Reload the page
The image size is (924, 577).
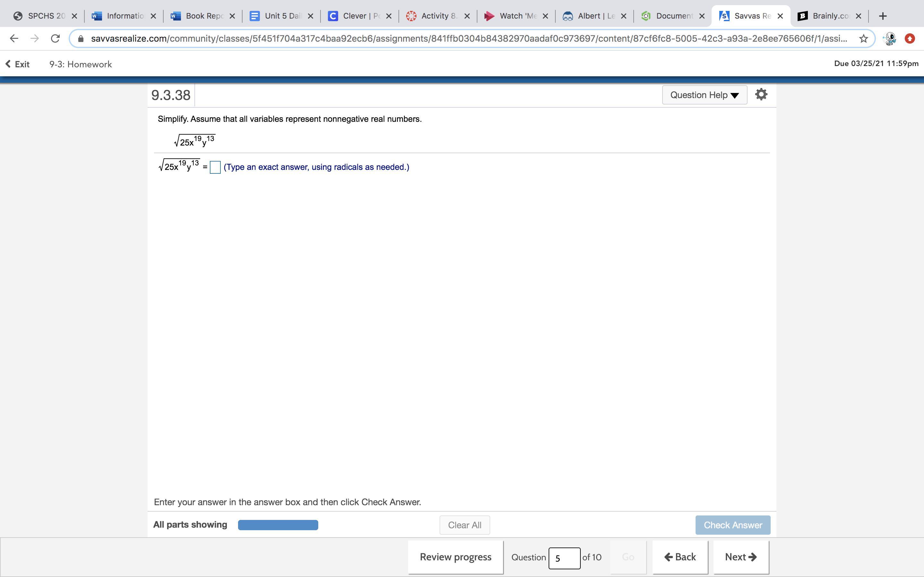click(x=56, y=38)
